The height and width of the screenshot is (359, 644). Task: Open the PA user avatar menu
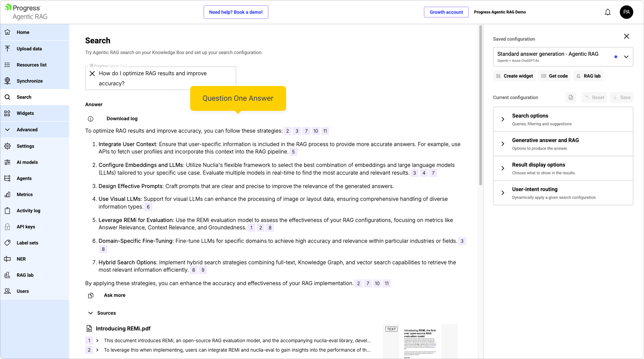626,12
